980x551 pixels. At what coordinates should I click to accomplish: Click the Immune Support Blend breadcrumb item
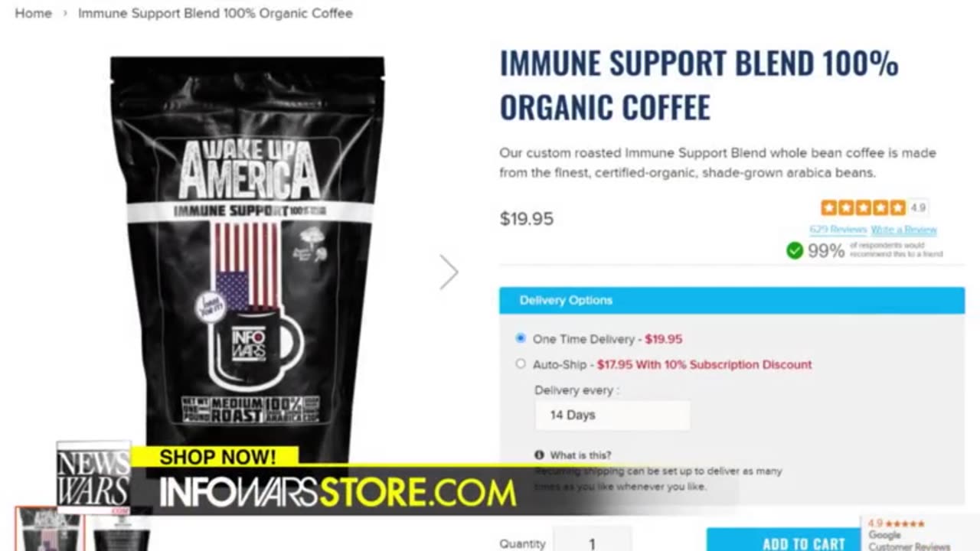point(215,14)
